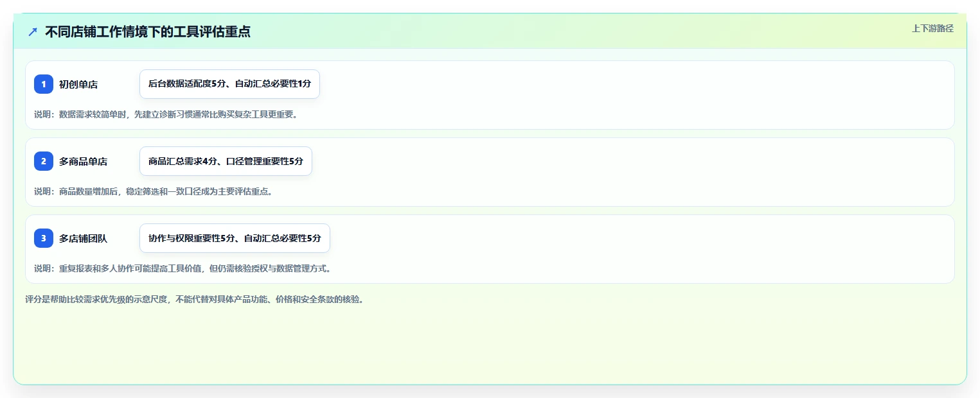
Task: Select the 多商品单店 row label
Action: [84, 161]
